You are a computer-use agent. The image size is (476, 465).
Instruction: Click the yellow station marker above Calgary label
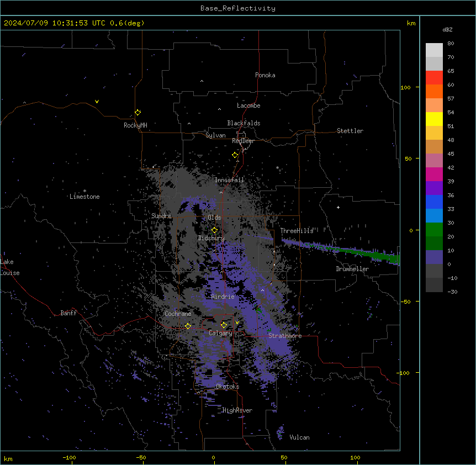tap(224, 325)
